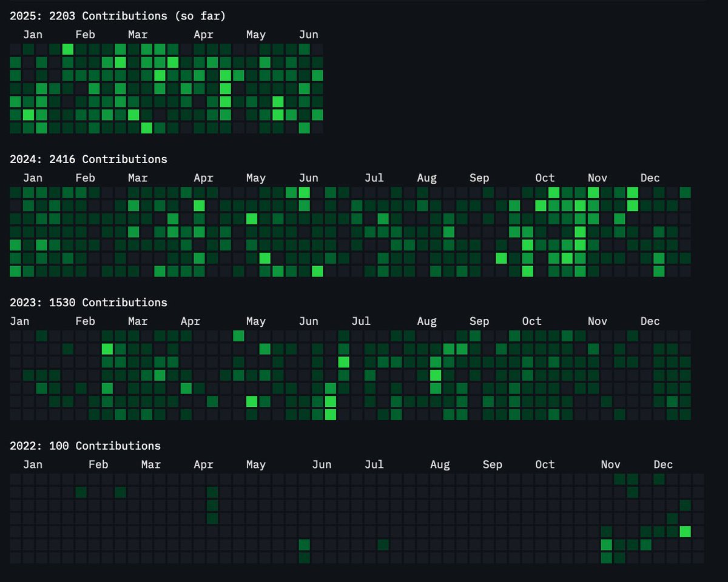Click the Feb label in 2024 graph
The height and width of the screenshot is (582, 728).
86,178
